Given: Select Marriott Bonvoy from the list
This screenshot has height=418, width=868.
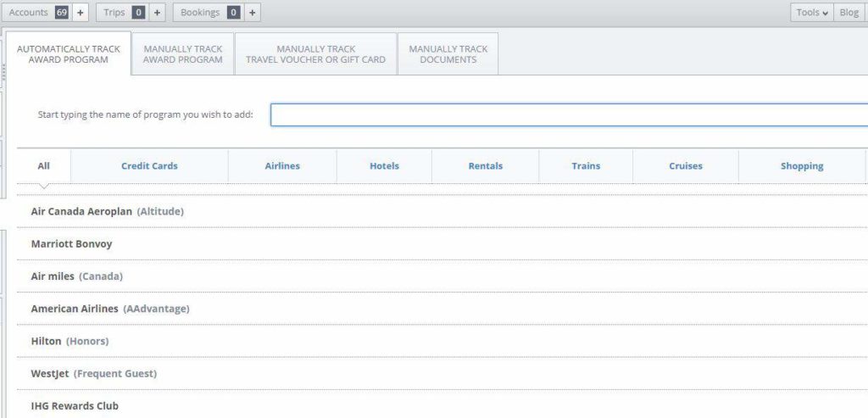Looking at the screenshot, I should tap(71, 244).
